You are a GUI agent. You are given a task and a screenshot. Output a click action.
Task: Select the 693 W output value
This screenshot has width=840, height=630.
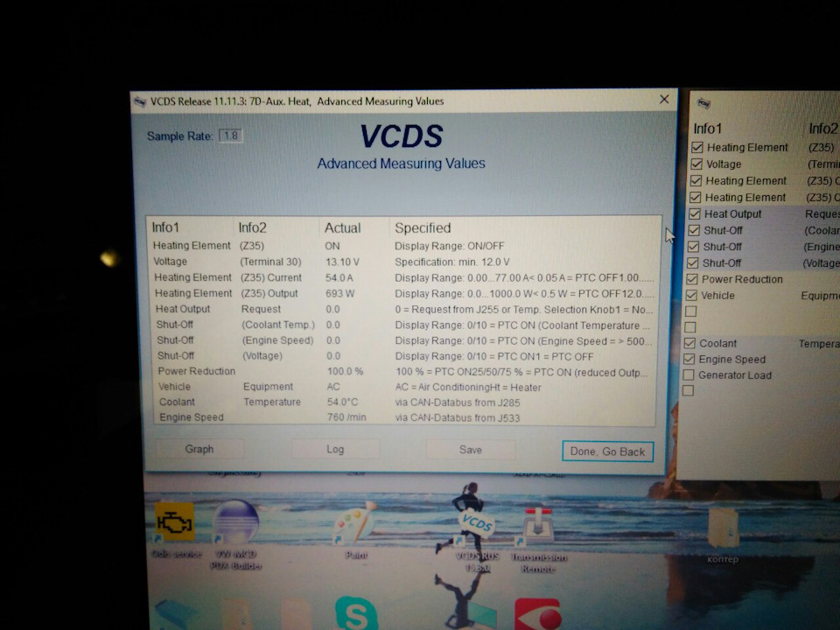click(340, 294)
